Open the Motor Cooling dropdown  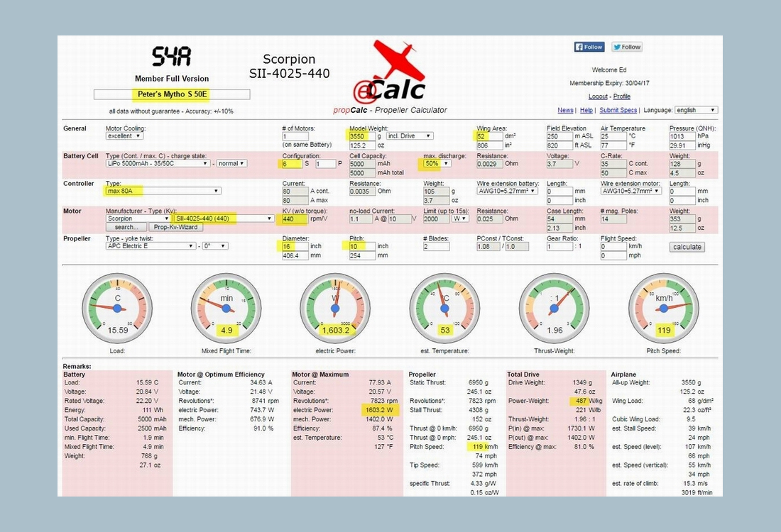coord(124,136)
